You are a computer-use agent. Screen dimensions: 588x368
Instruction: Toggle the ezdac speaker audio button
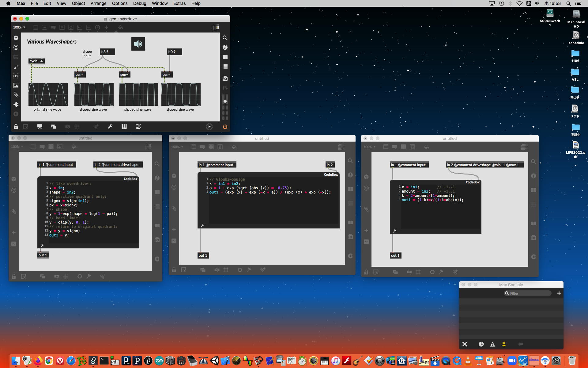click(x=138, y=44)
